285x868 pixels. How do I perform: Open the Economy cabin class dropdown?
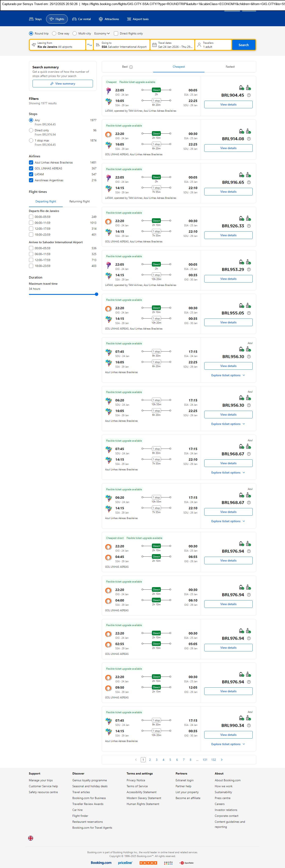(x=102, y=33)
